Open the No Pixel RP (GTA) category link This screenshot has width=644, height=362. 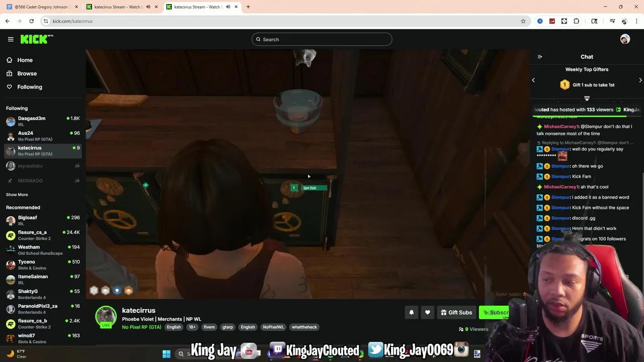[141, 327]
